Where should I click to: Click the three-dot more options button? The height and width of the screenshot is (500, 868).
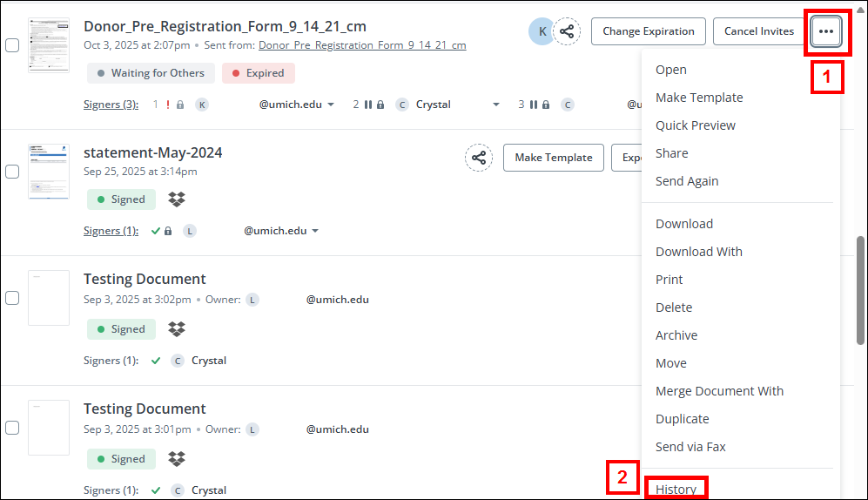[x=826, y=31]
